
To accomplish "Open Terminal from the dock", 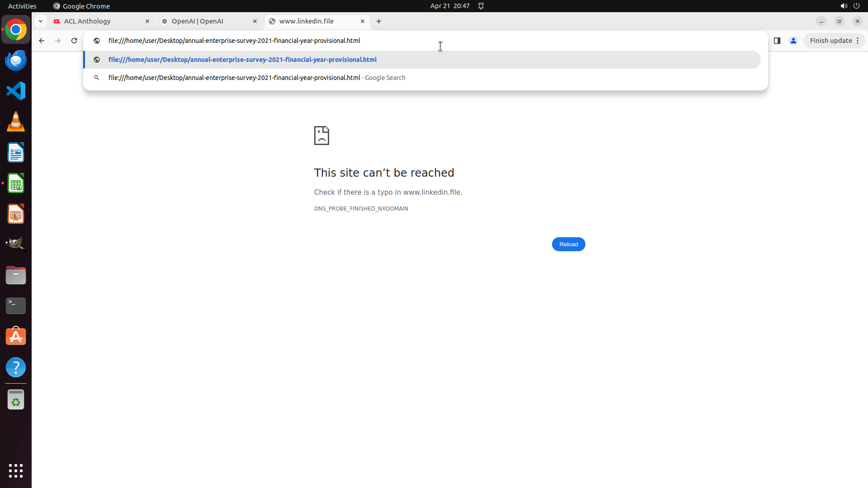I will point(16,306).
